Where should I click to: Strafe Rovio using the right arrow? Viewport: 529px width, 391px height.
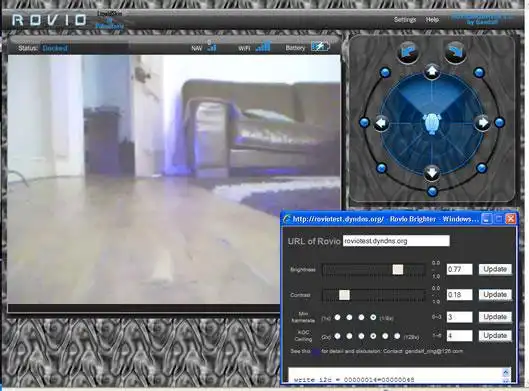[x=482, y=123]
